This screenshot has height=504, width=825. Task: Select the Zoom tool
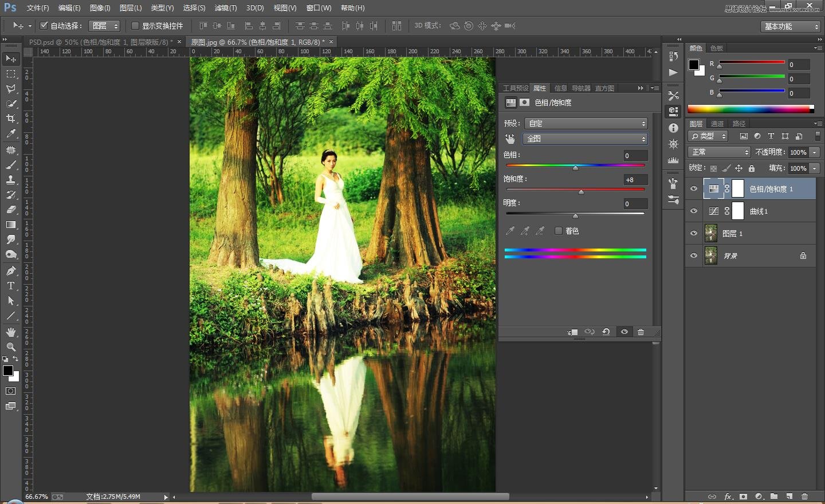11,347
